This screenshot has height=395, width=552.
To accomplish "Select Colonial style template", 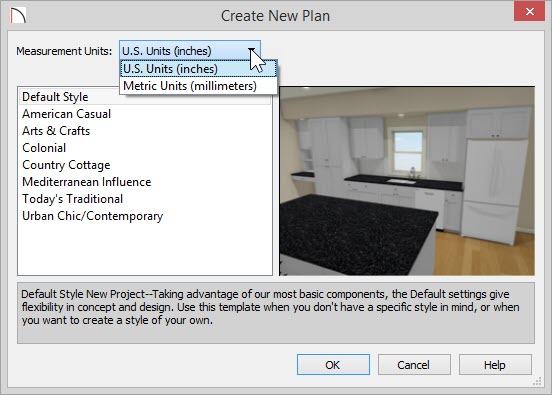I will point(145,148).
